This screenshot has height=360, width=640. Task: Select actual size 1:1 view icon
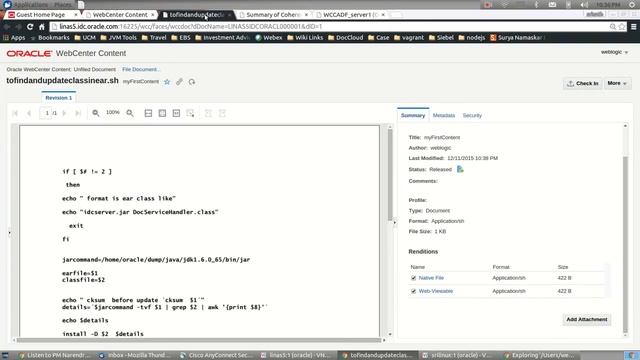coord(176,113)
